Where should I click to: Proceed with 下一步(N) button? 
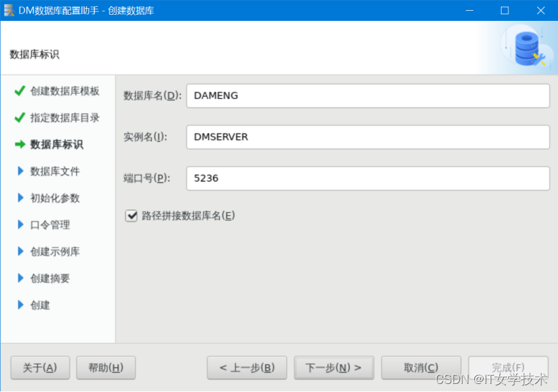(x=334, y=367)
